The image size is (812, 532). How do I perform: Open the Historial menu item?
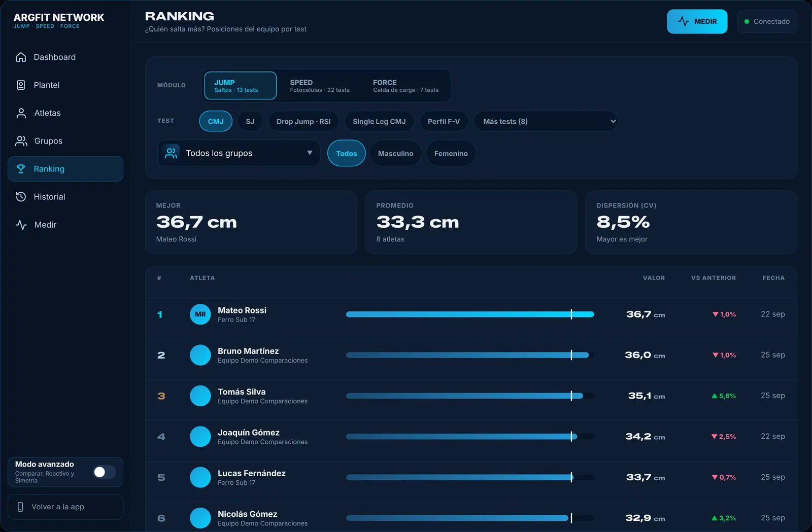pyautogui.click(x=65, y=197)
